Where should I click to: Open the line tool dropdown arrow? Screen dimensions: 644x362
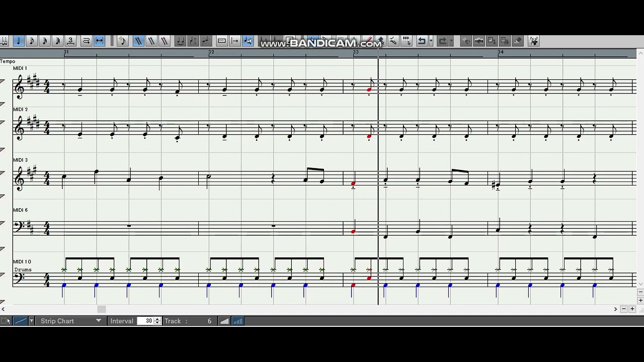[x=31, y=321]
